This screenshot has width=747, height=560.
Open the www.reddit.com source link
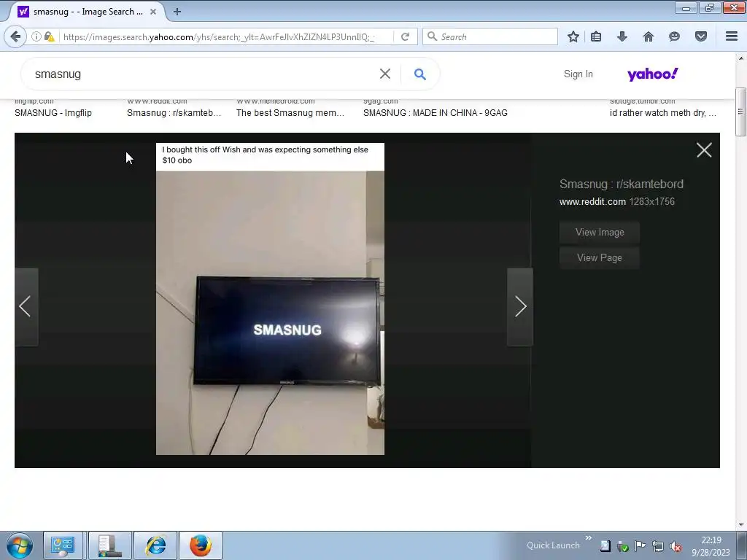592,202
